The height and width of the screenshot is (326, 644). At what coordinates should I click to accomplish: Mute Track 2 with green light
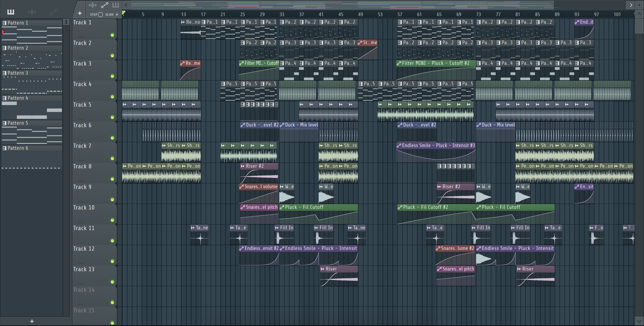tap(112, 55)
